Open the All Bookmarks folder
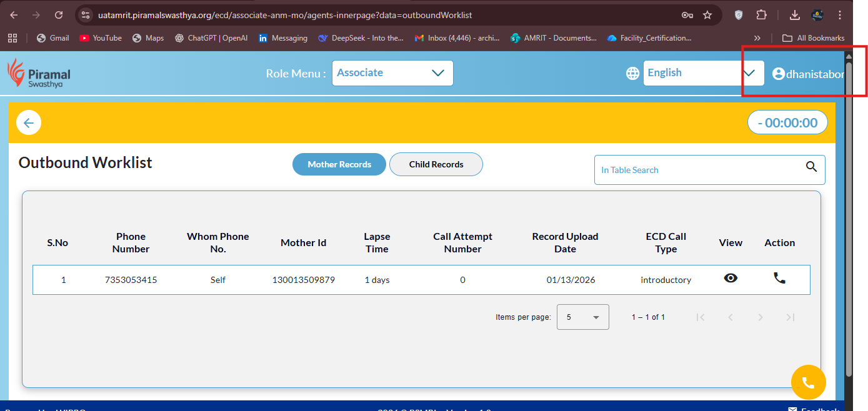 [814, 38]
